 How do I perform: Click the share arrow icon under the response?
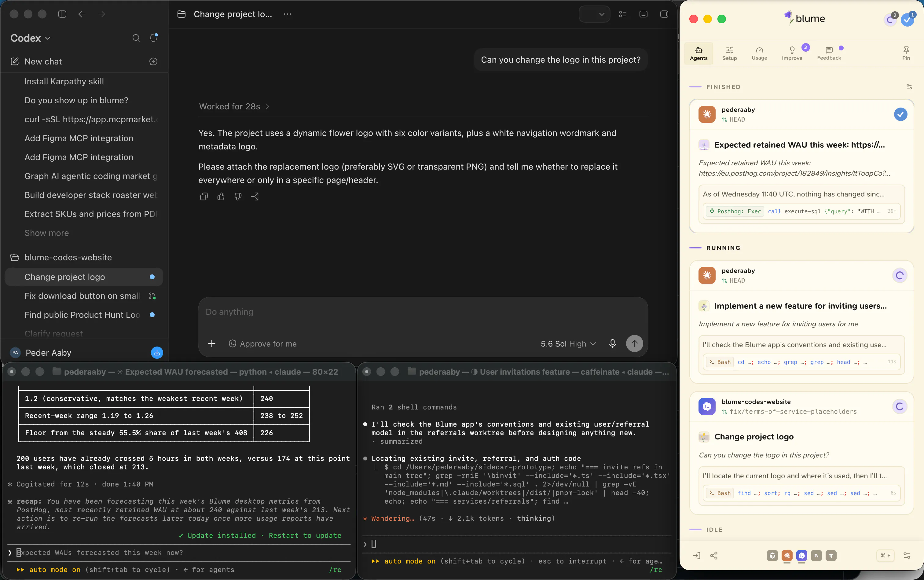coord(255,196)
